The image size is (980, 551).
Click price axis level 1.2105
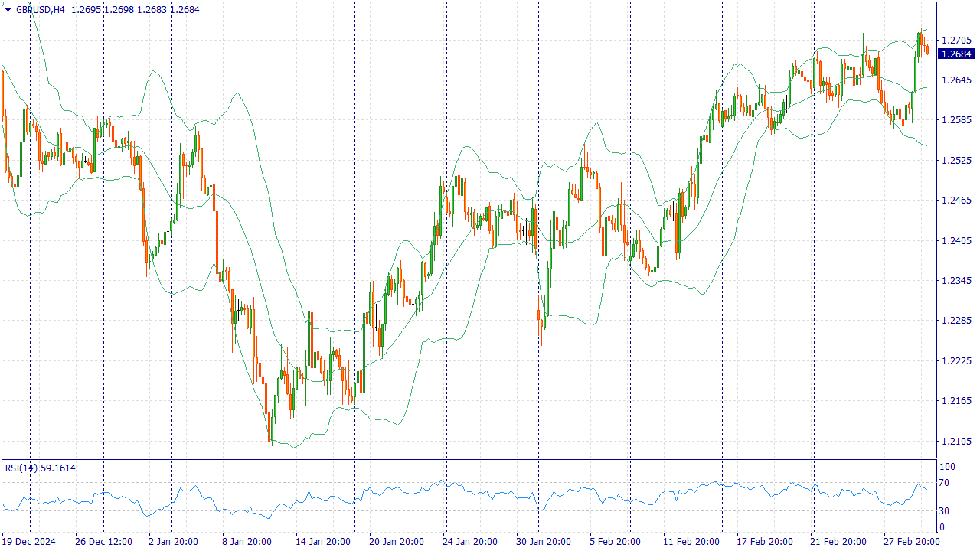click(x=955, y=442)
